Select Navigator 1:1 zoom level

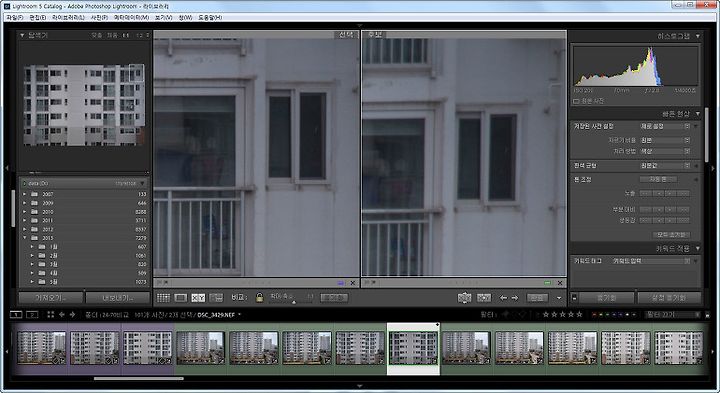[126, 35]
